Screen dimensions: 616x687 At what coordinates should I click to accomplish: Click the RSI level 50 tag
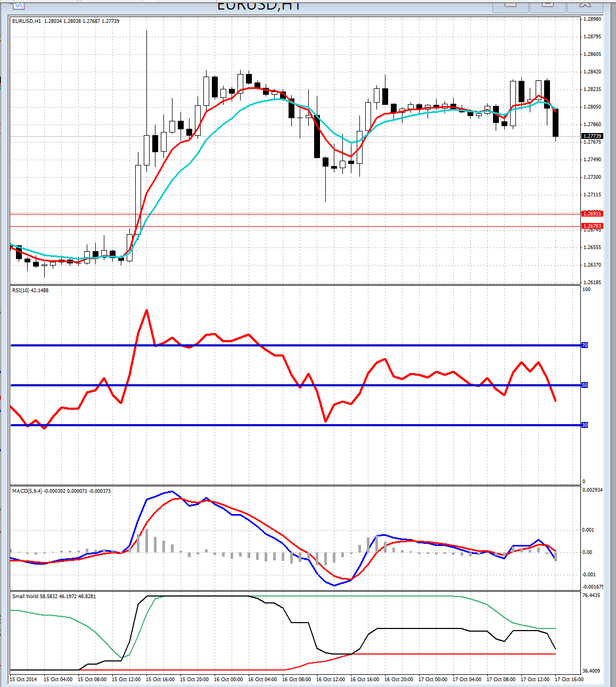tap(585, 385)
